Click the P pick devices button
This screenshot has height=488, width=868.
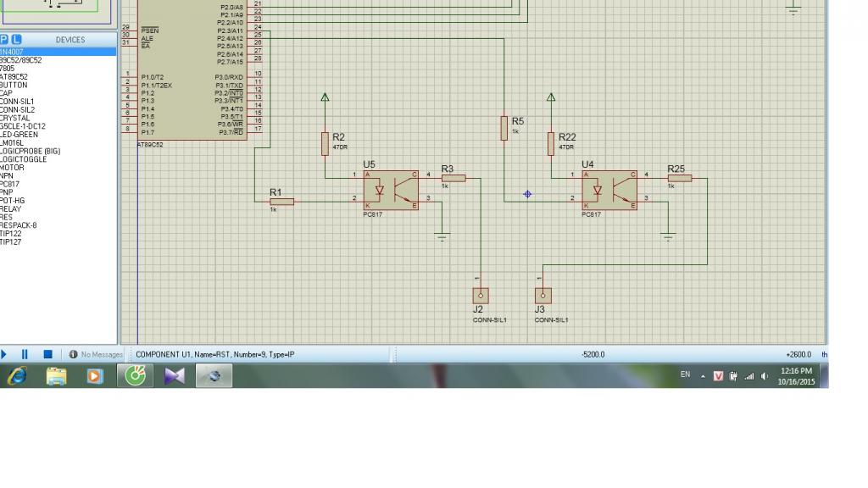(4, 40)
